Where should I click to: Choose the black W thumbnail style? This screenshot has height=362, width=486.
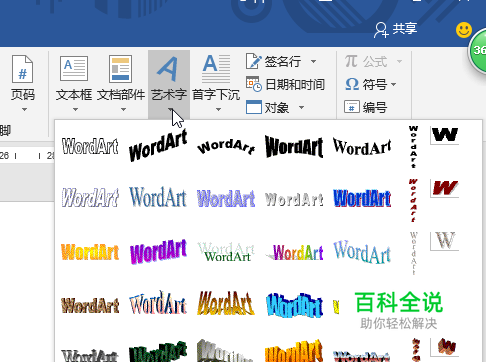pos(445,135)
